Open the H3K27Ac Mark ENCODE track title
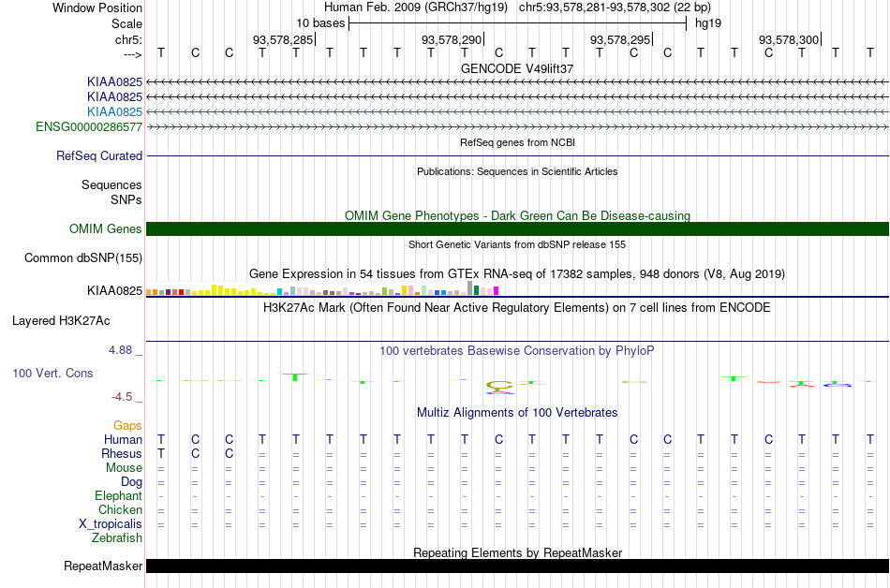 coord(517,308)
